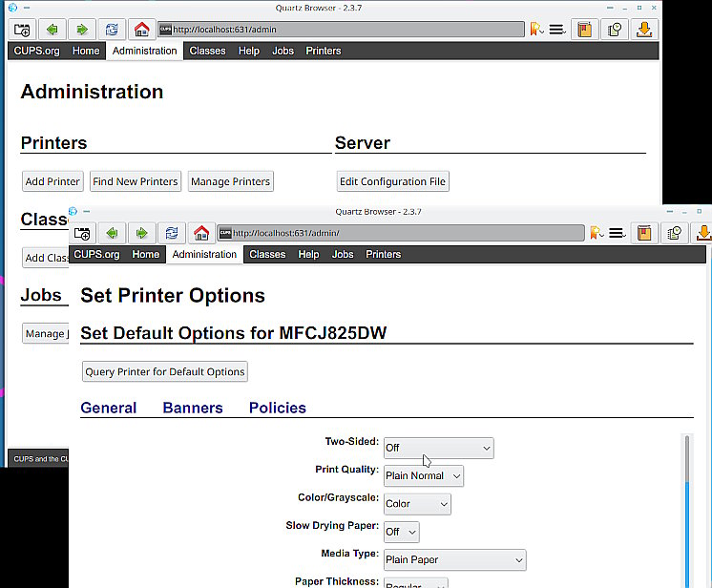Jump to General options section link
This screenshot has height=588, width=712.
(109, 408)
